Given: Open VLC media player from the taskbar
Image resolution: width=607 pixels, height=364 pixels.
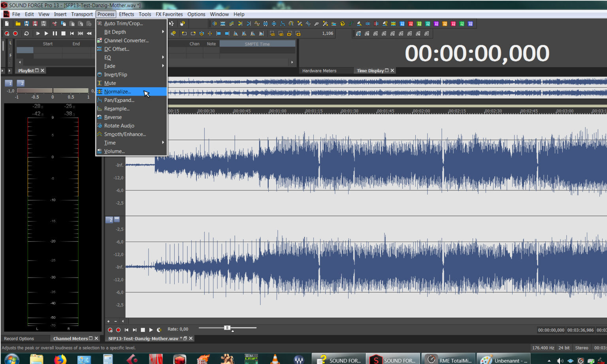Looking at the screenshot, I should click(275, 359).
